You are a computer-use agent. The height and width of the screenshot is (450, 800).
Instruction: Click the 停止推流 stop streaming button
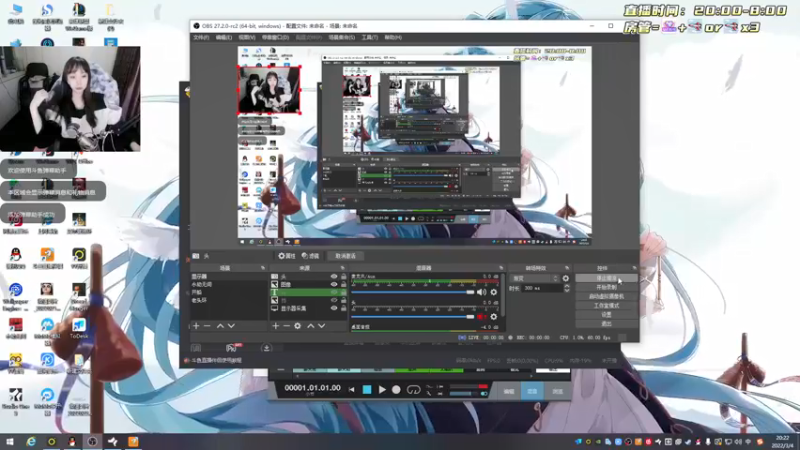tap(606, 279)
